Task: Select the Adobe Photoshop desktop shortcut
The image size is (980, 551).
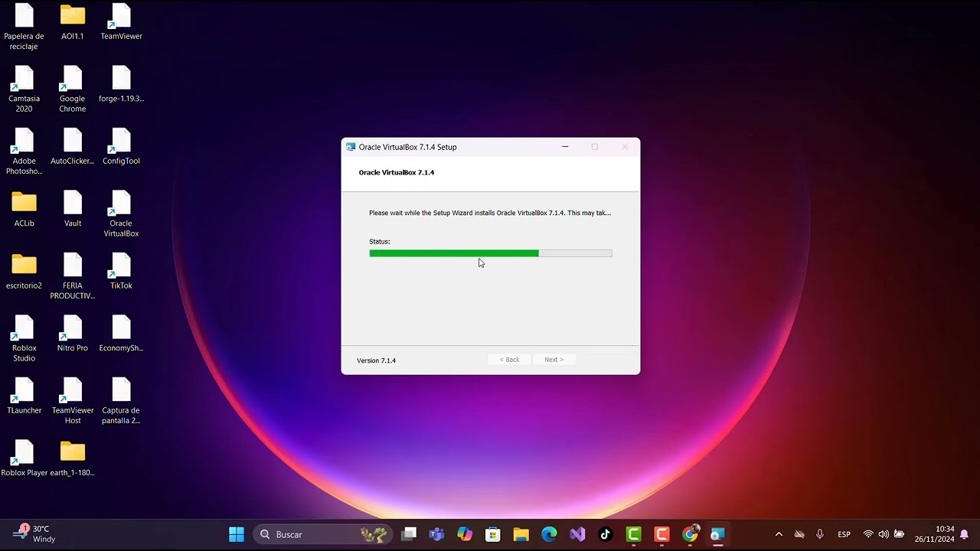Action: pos(24,152)
